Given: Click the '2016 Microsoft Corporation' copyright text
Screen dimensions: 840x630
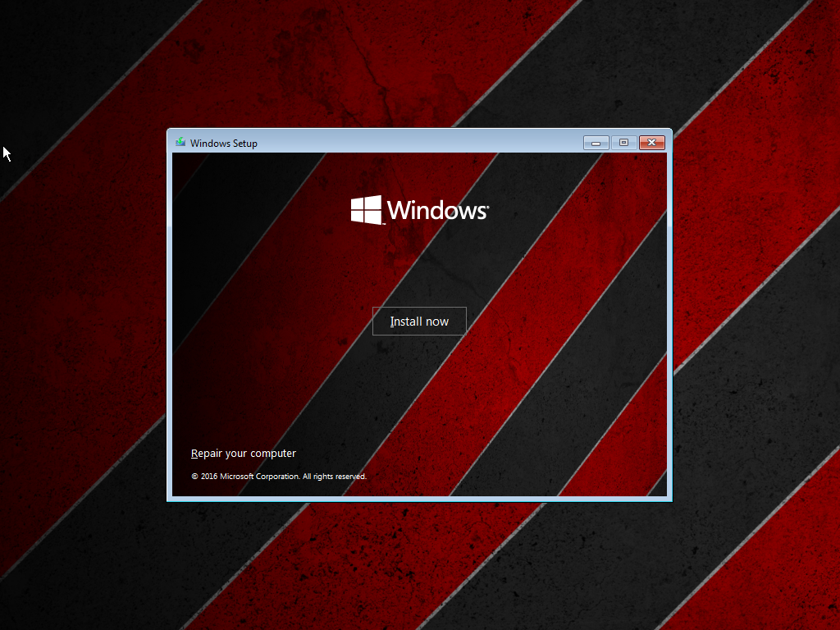Looking at the screenshot, I should [x=279, y=477].
